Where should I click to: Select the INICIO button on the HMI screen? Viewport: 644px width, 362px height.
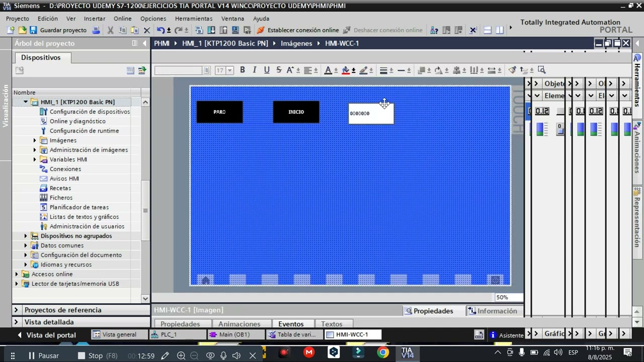pyautogui.click(x=296, y=112)
